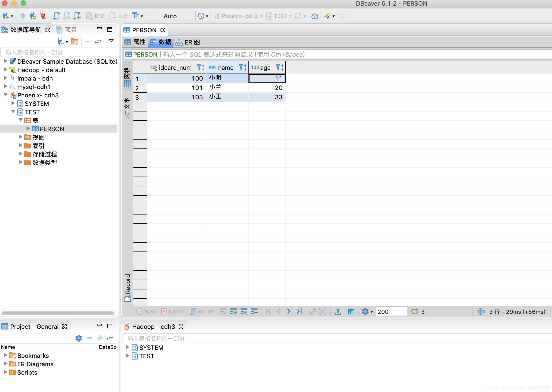The width and height of the screenshot is (552, 392).
Task: Click the navigator horizontal scrollbar
Action: (57, 313)
